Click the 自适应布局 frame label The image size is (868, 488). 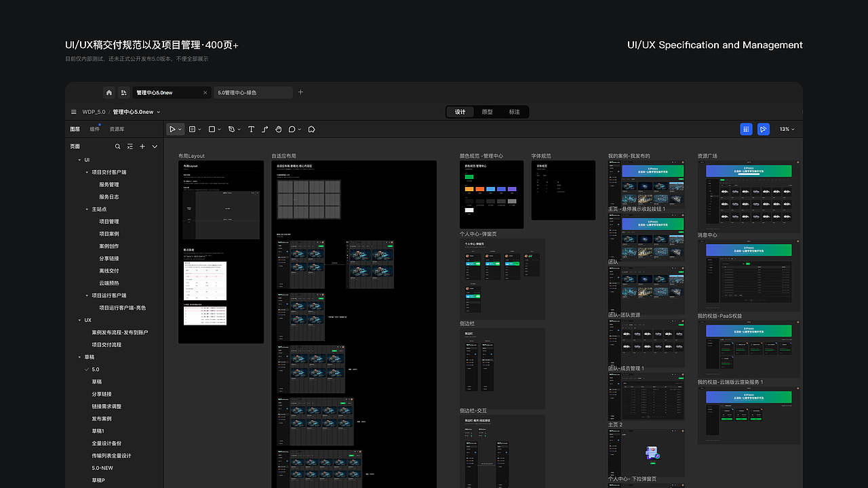[284, 156]
